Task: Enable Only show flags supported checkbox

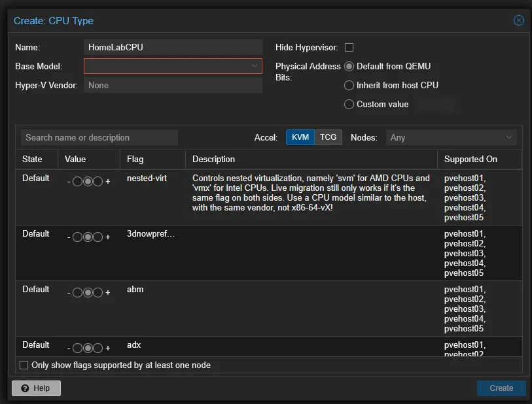Action: (x=24, y=365)
